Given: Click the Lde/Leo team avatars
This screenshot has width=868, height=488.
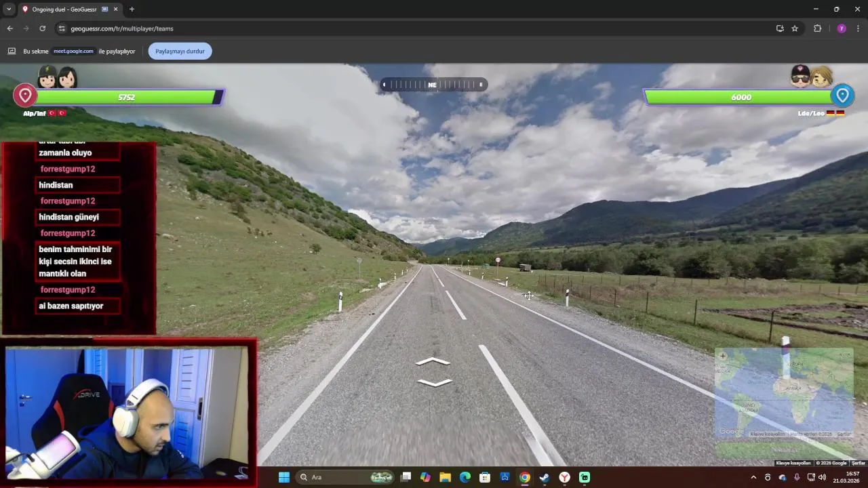Looking at the screenshot, I should coord(811,77).
